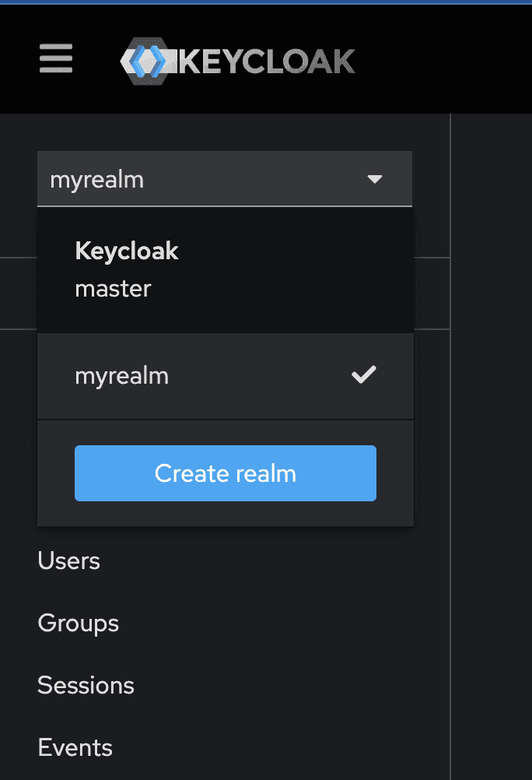Click the padding beside the Create realm button
The image size is (532, 780).
pos(395,473)
